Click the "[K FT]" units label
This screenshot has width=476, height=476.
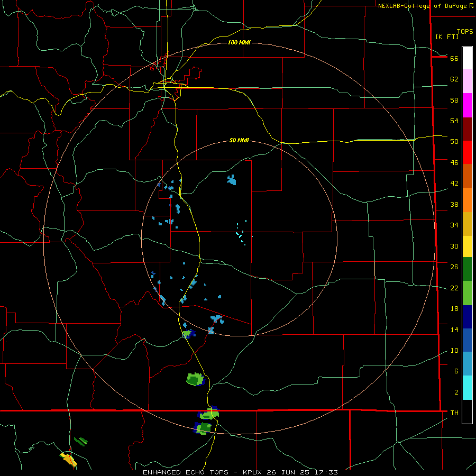tap(447, 36)
